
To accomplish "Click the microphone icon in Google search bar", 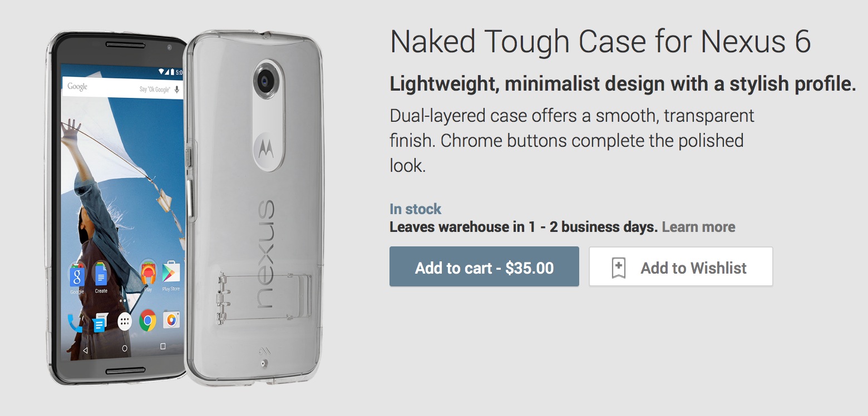I will [x=177, y=89].
